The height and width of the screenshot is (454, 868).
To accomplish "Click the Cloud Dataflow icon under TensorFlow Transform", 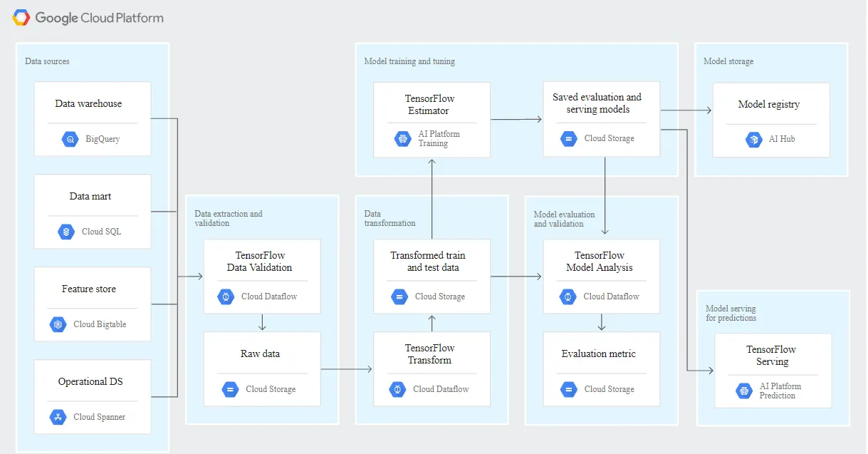I will point(397,389).
